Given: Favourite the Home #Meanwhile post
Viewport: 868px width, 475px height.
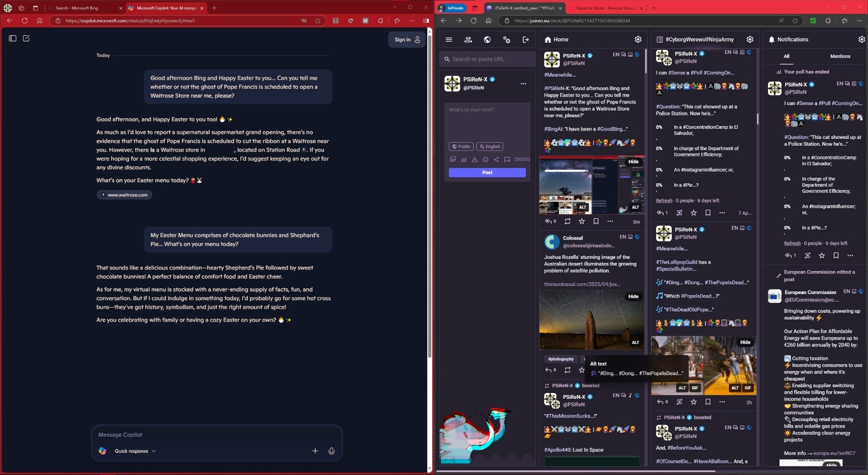Looking at the screenshot, I should coord(582,221).
